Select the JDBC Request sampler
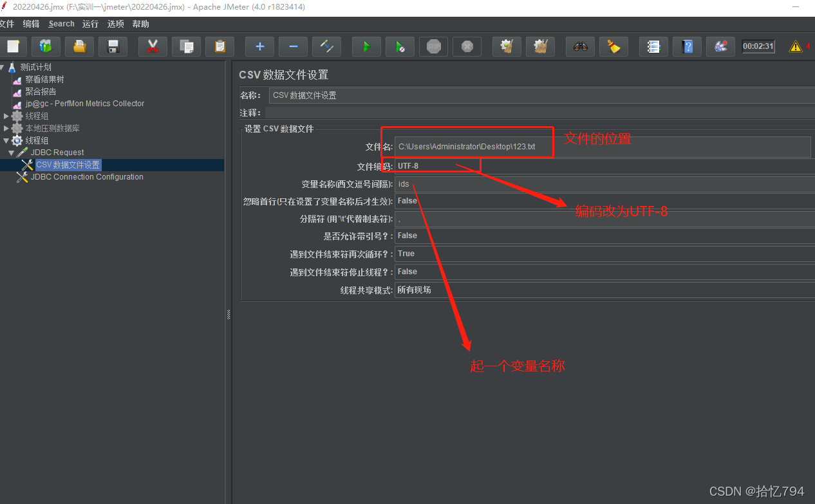815x504 pixels. tap(57, 153)
